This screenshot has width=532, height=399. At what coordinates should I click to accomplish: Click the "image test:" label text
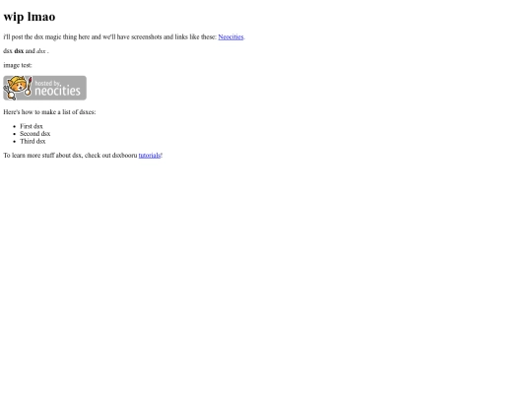[18, 65]
